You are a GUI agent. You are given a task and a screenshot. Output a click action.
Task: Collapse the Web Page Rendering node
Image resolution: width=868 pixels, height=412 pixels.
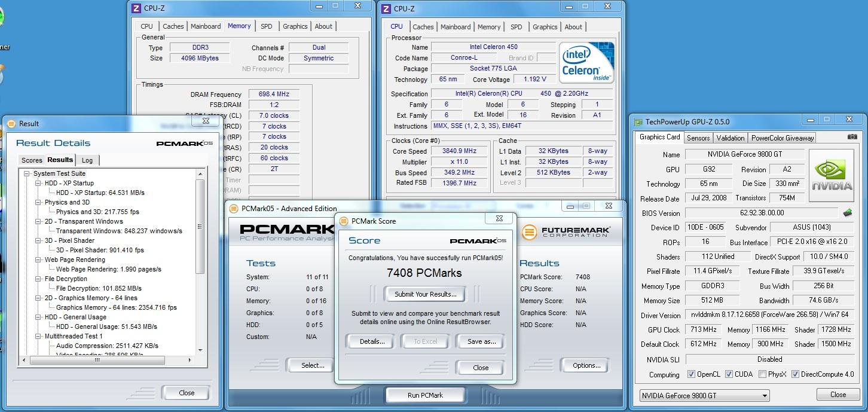38,260
